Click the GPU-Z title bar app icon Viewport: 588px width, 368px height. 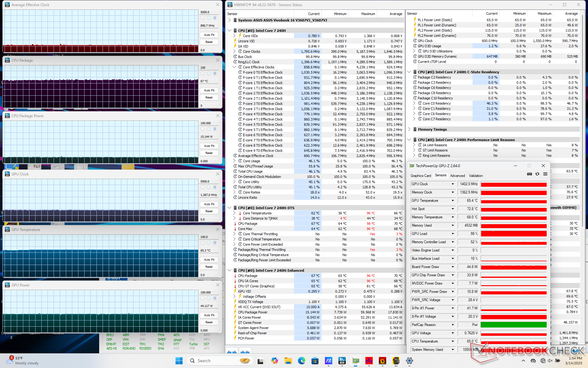(x=412, y=166)
